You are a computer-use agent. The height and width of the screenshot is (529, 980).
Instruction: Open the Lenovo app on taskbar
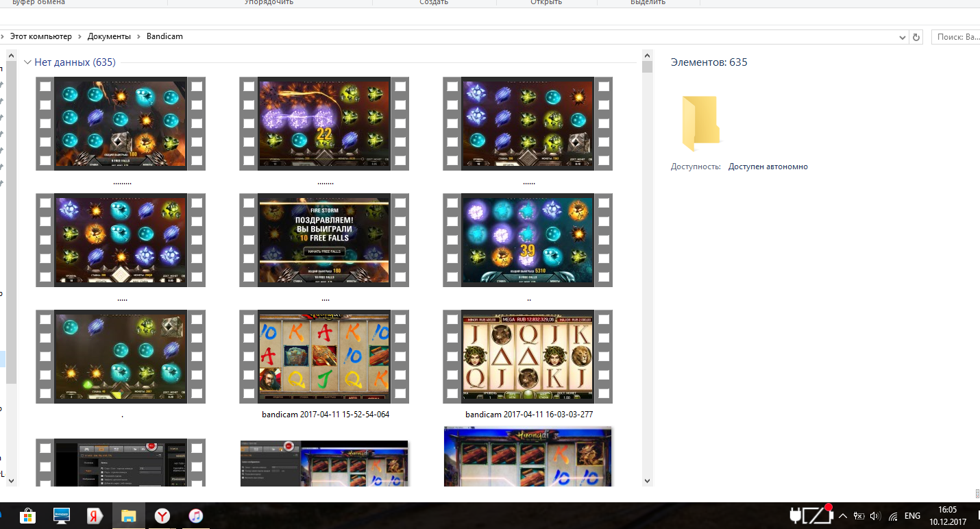click(61, 516)
